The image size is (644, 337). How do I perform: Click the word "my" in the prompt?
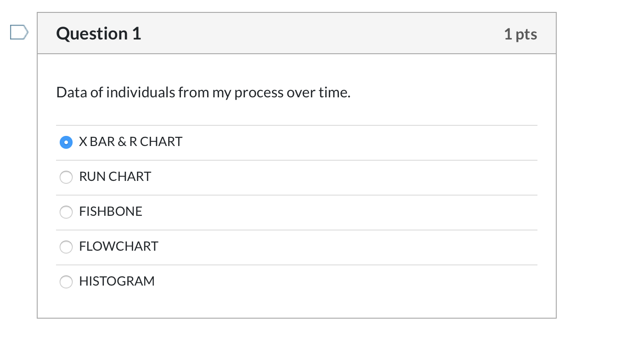click(x=222, y=93)
